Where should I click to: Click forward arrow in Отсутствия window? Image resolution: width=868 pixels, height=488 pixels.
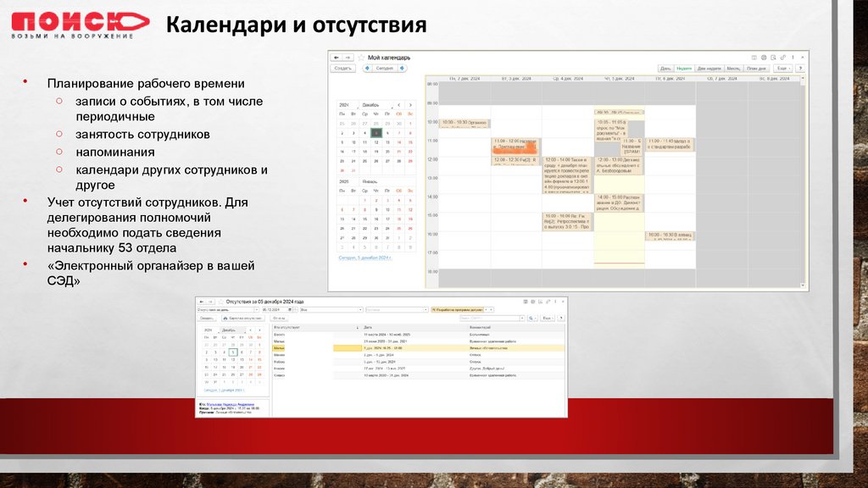(x=210, y=302)
